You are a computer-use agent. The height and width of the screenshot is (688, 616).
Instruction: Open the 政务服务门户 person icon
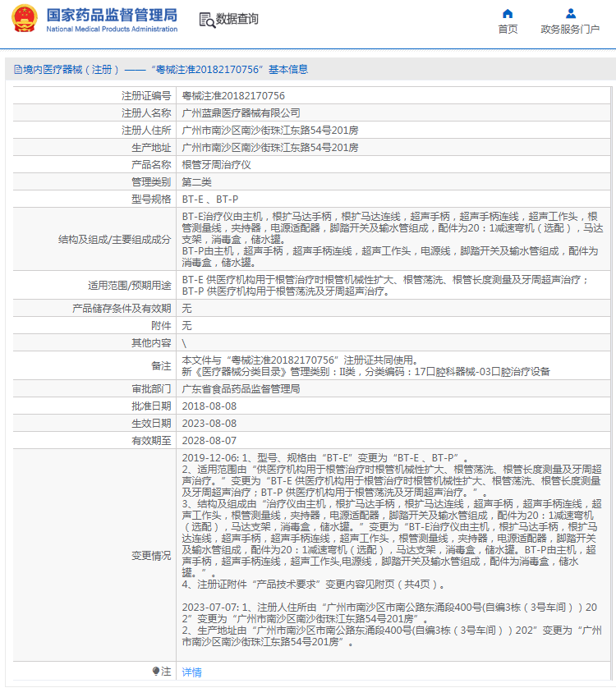click(x=570, y=14)
